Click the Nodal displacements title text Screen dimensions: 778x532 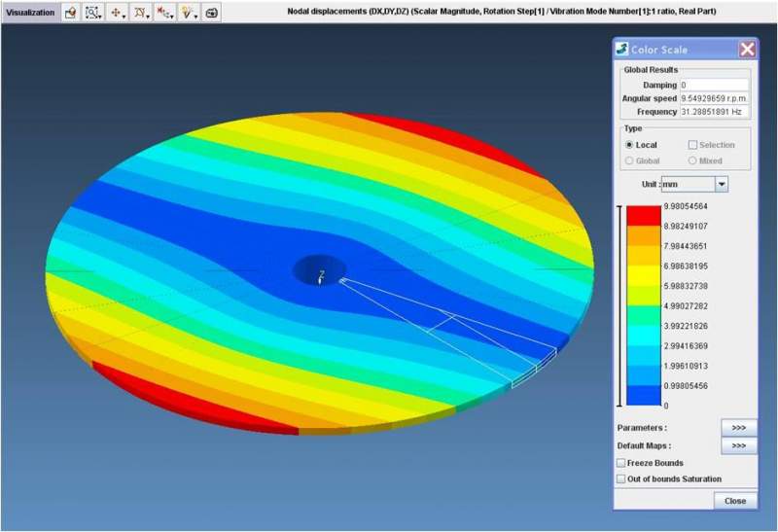click(x=502, y=11)
